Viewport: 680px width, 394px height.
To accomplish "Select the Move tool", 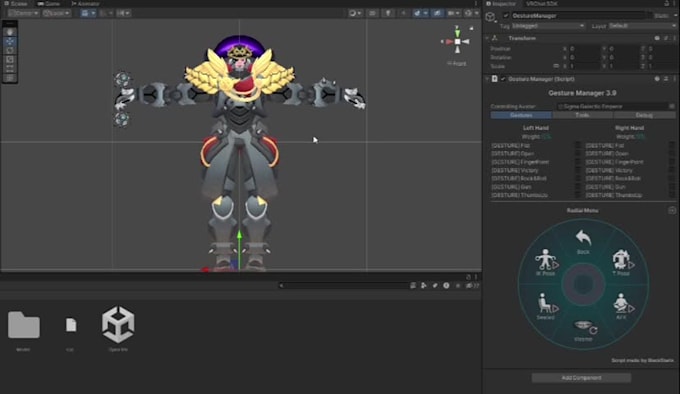I will tap(10, 41).
